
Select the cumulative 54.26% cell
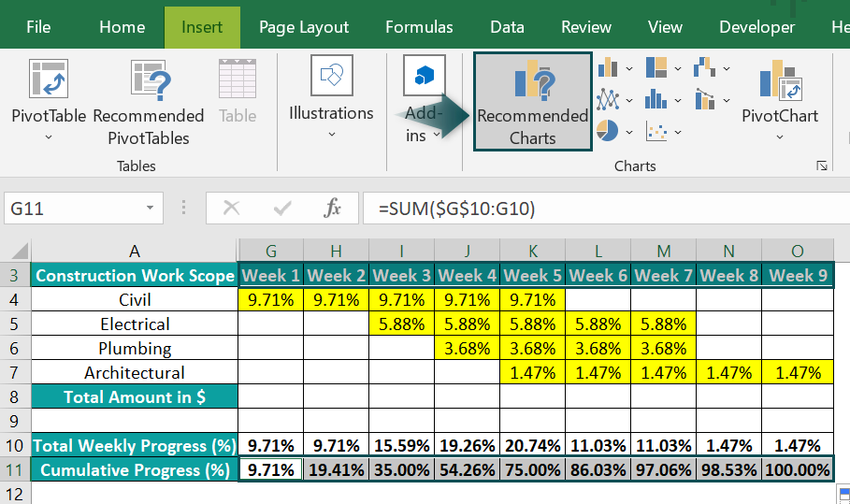(x=467, y=469)
